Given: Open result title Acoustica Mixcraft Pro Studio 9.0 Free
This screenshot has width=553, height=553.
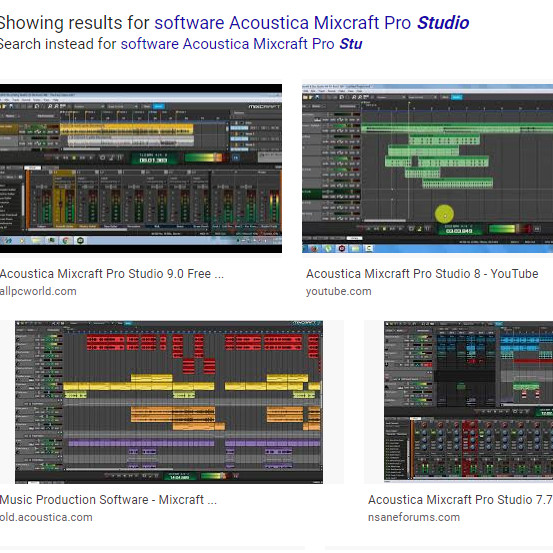Looking at the screenshot, I should 112,274.
